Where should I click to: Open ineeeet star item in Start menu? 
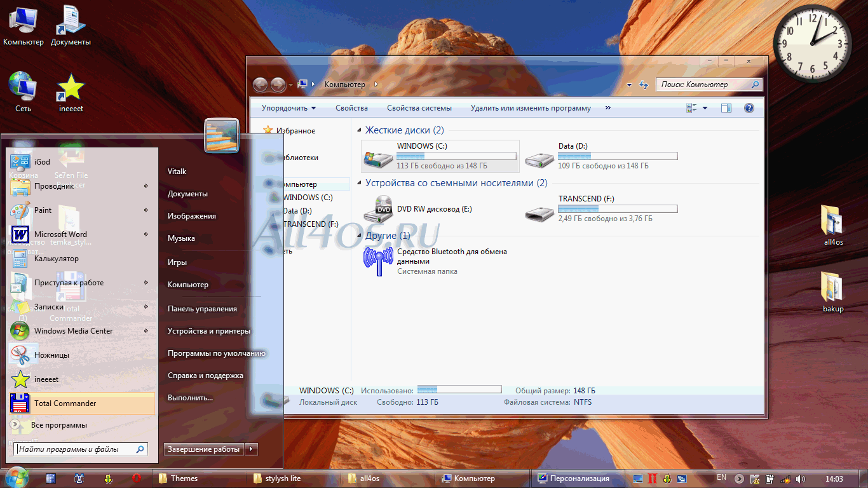(x=81, y=379)
